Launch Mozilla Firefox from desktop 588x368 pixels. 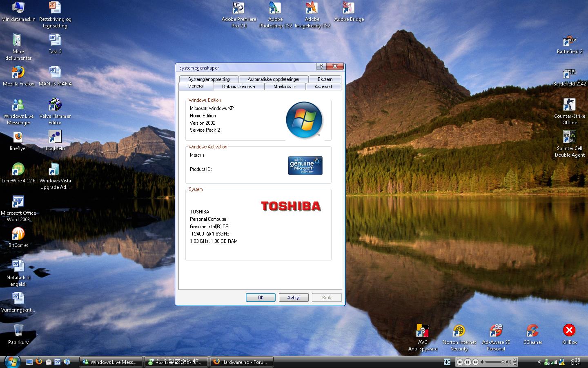click(18, 76)
